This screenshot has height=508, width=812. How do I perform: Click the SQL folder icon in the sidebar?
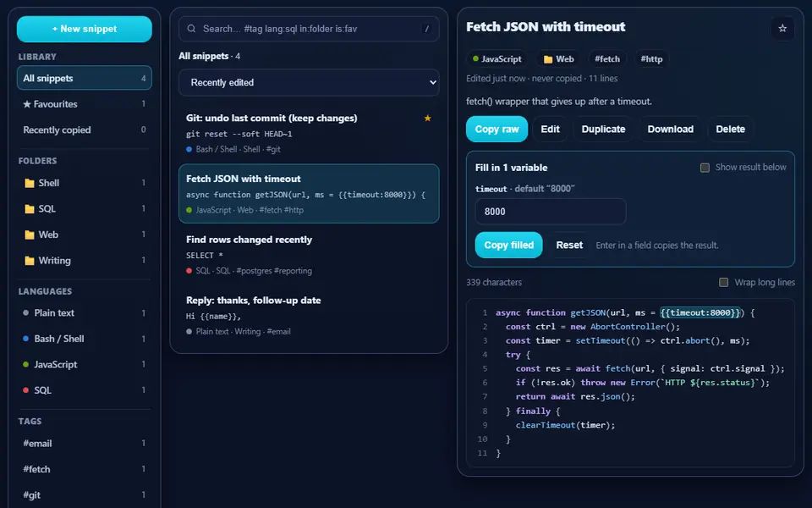click(x=30, y=209)
